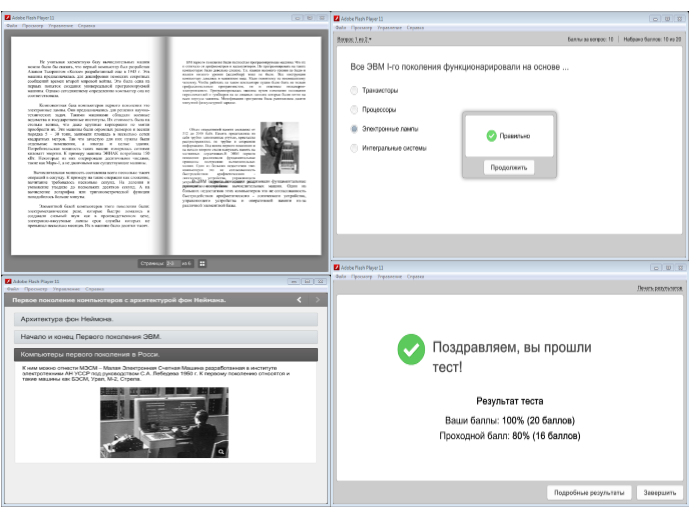The height and width of the screenshot is (514, 689).
Task: Select the "Процессоры" answer option
Action: tap(354, 110)
